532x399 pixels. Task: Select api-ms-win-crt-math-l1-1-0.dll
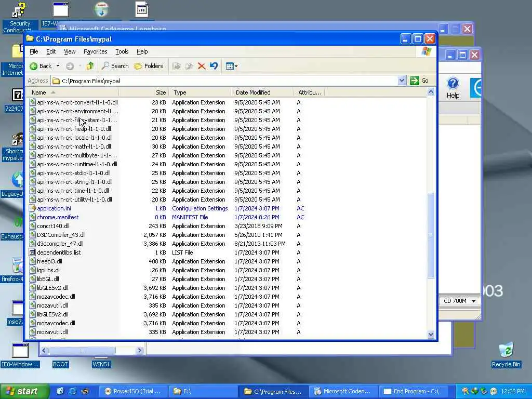click(74, 147)
